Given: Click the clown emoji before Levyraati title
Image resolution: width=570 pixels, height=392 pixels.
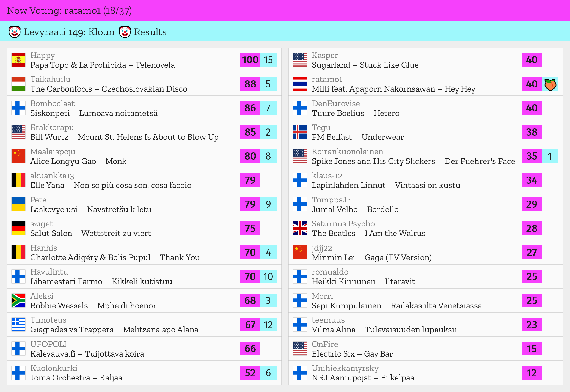Looking at the screenshot, I should (x=15, y=32).
